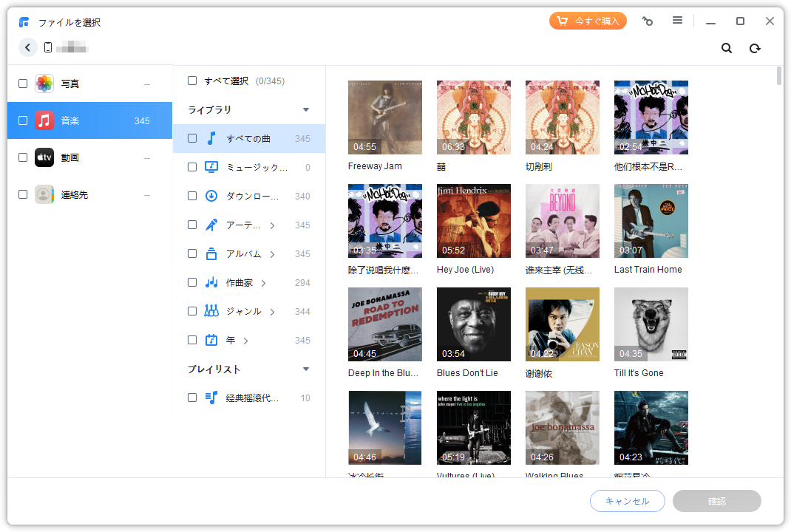Open the すべての曲 library item
The height and width of the screenshot is (532, 791).
(249, 138)
